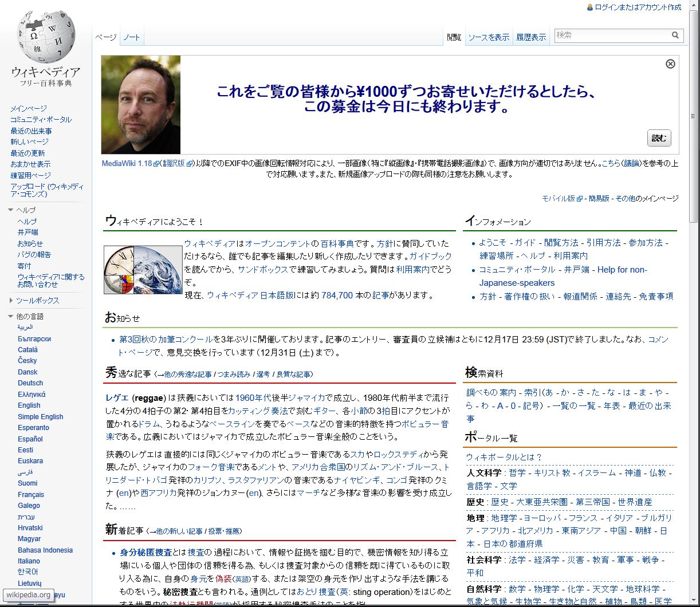Select 한국어 language link
Image resolution: width=700 pixels, height=607 pixels.
tap(28, 572)
